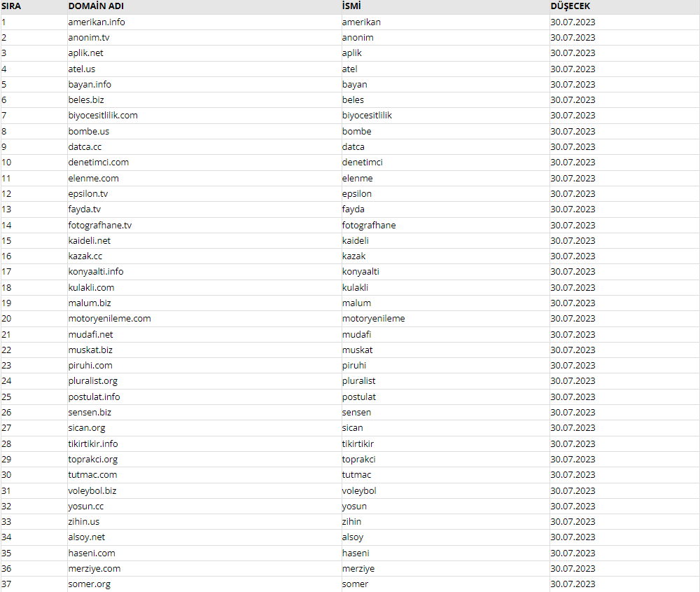Select the İSMİ column header
The height and width of the screenshot is (592, 700).
coord(351,6)
